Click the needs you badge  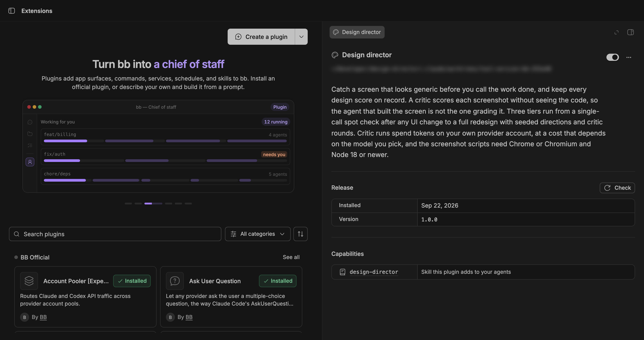coord(274,155)
